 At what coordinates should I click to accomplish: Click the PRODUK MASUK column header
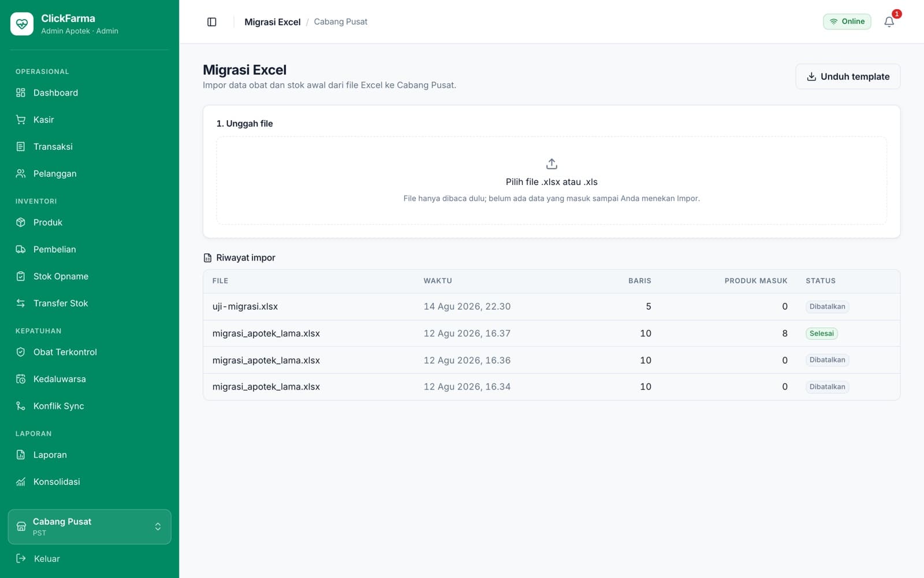point(756,281)
